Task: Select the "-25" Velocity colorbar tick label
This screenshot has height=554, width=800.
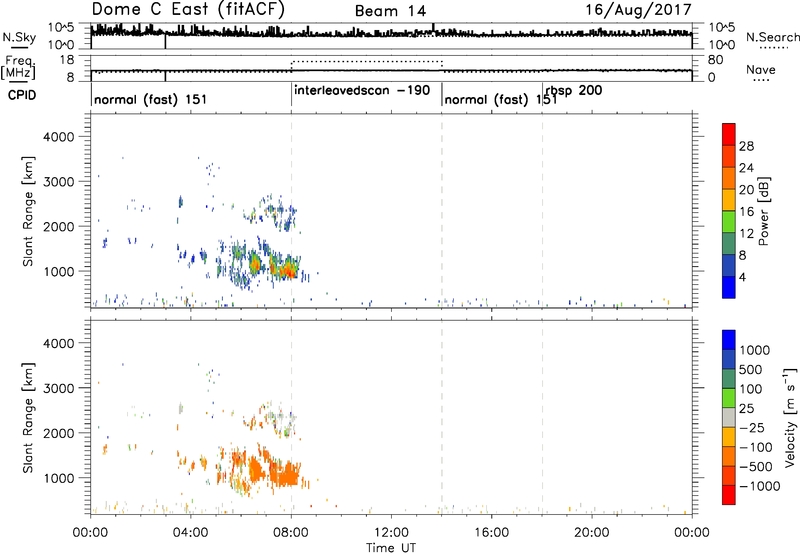Action: (752, 428)
